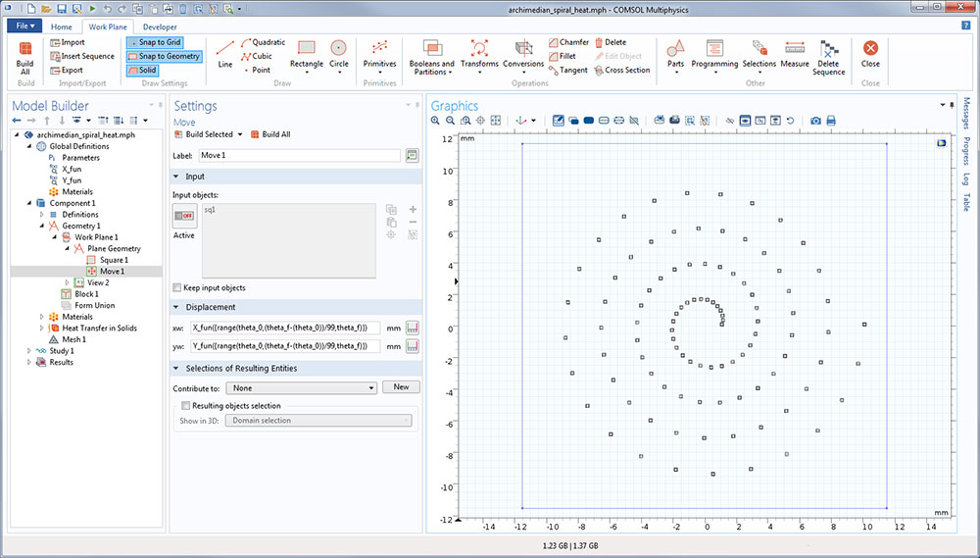
Task: Toggle the Active input objects switch
Action: point(183,216)
